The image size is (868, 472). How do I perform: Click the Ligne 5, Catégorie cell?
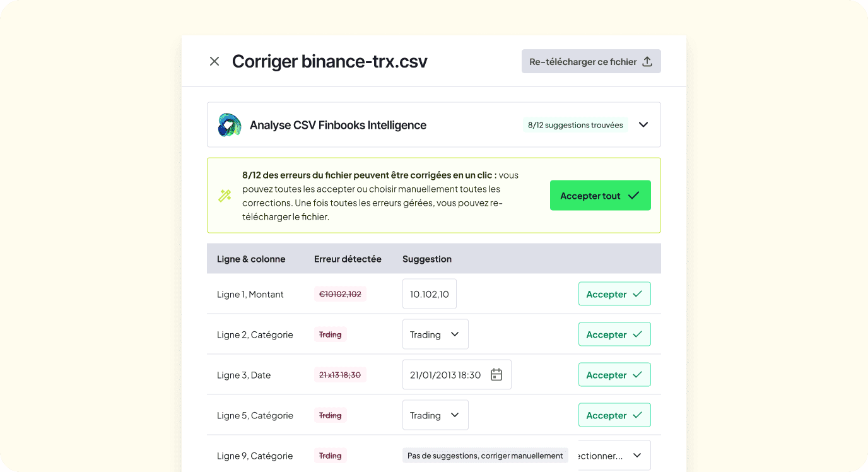point(255,415)
